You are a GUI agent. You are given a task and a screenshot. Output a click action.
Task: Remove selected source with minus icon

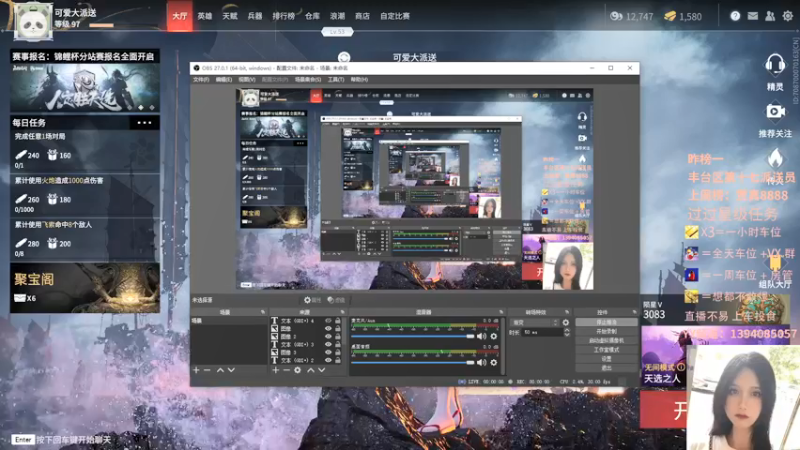coord(286,370)
